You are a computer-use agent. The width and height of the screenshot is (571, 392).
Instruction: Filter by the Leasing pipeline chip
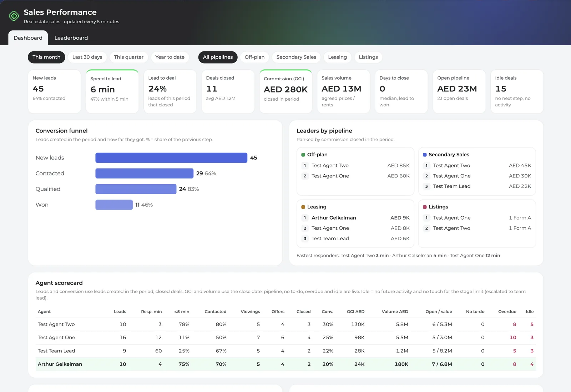coord(337,57)
